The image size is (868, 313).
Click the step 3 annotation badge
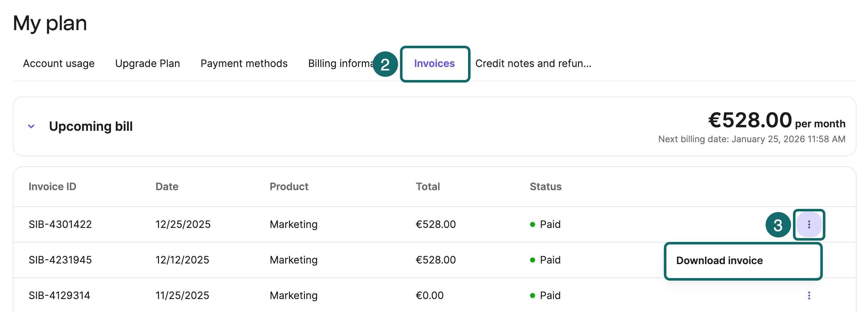[x=778, y=225]
